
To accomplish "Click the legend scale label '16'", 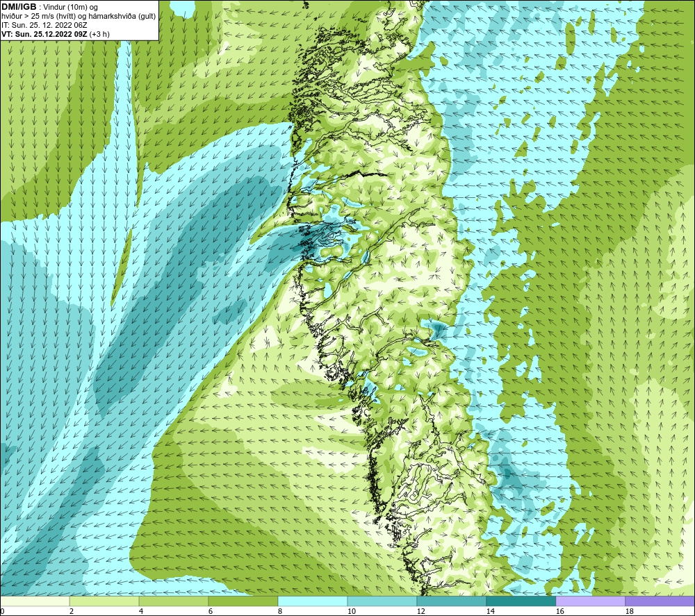I will pos(559,611).
